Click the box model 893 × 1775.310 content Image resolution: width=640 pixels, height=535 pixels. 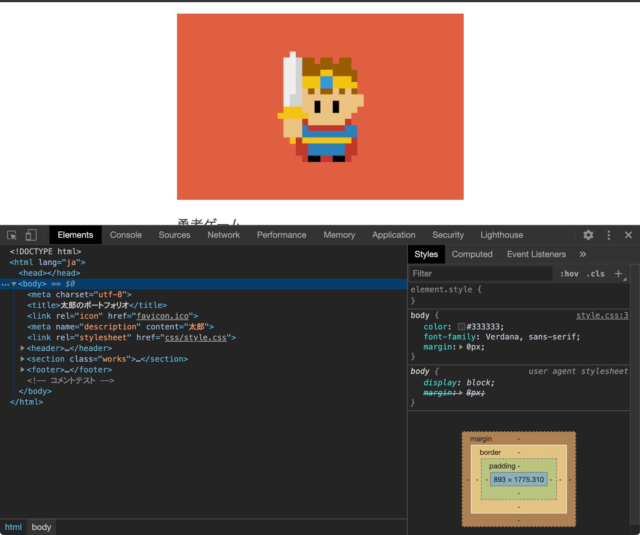pyautogui.click(x=519, y=480)
